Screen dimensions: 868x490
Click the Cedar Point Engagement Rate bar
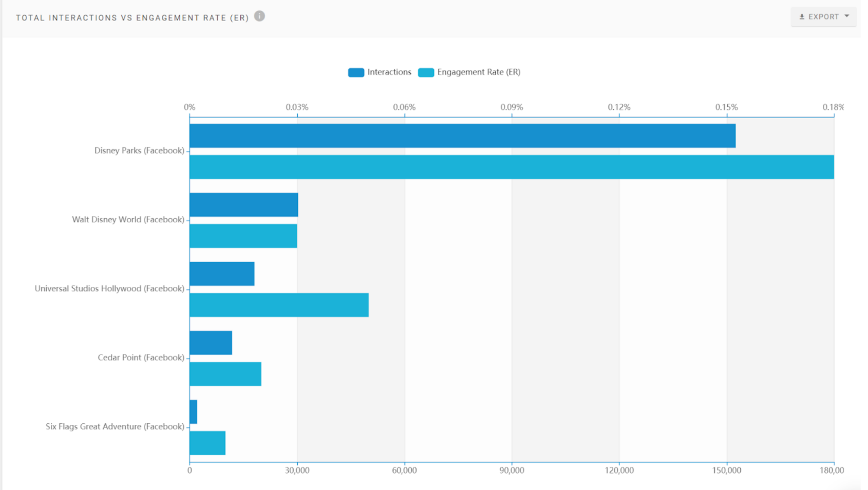coord(225,374)
